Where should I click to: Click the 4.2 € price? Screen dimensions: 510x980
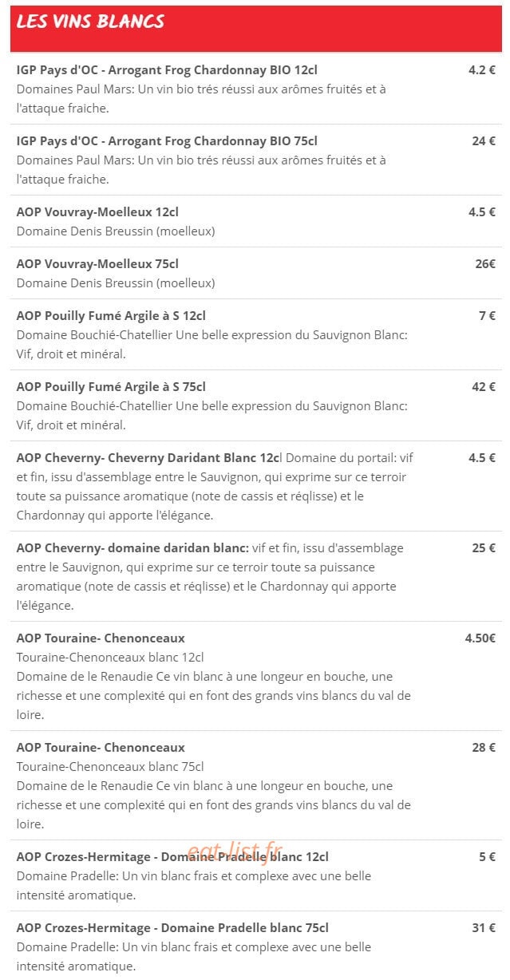[x=482, y=70]
